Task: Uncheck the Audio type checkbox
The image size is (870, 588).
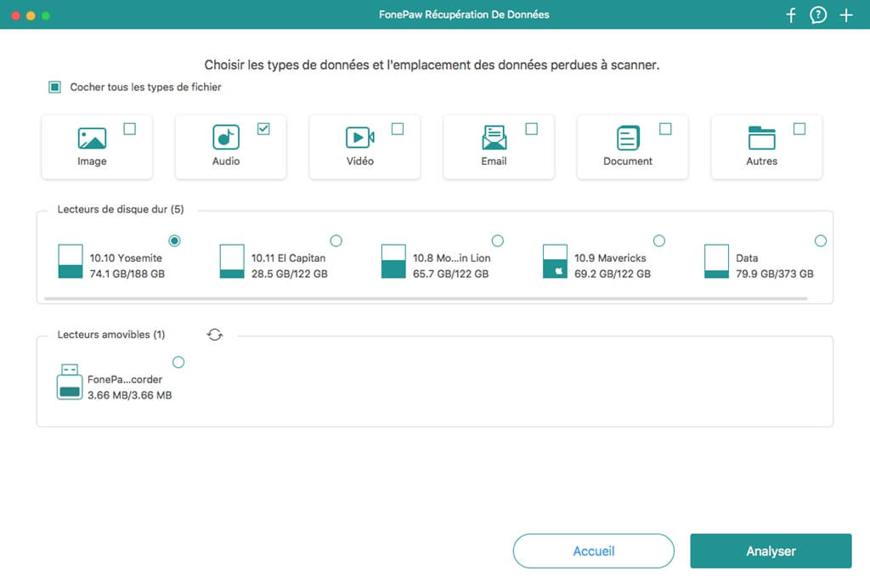Action: tap(263, 128)
